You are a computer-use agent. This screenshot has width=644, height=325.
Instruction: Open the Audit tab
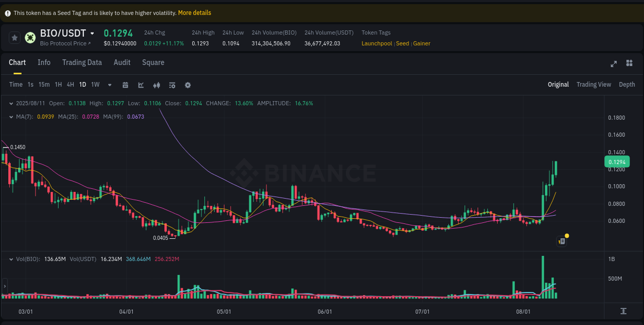[x=122, y=62]
